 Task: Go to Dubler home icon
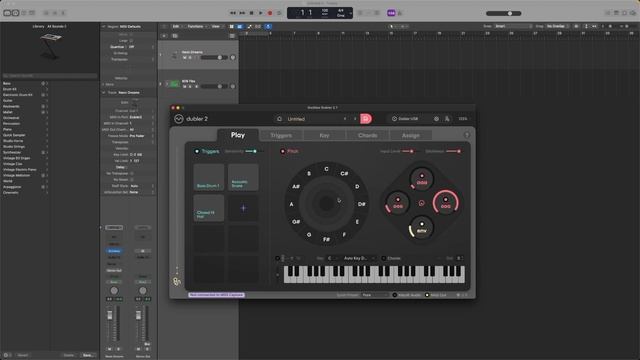point(279,119)
